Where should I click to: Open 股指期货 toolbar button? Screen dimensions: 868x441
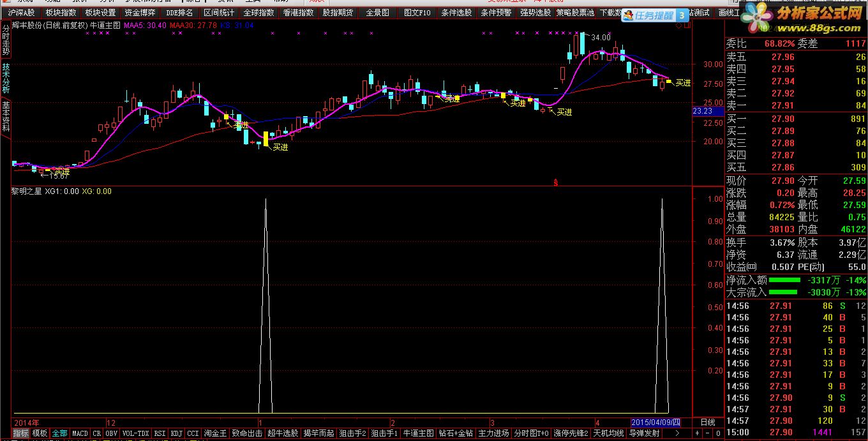click(x=338, y=12)
